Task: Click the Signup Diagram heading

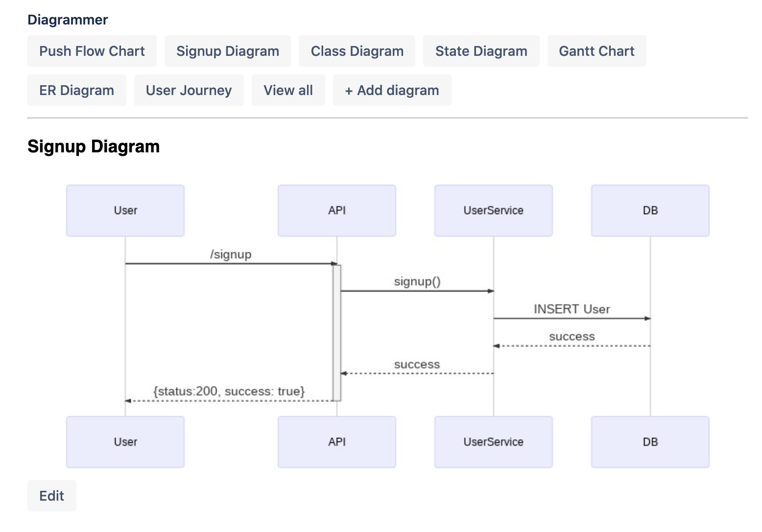Action: (x=94, y=146)
